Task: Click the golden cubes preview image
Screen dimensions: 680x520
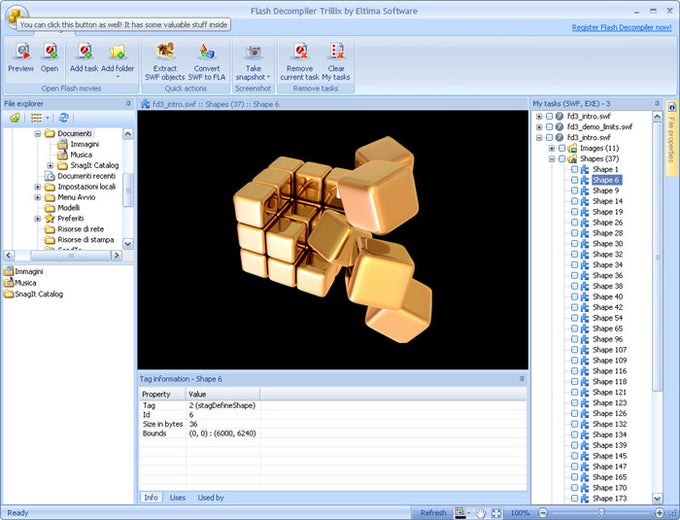Action: [333, 240]
